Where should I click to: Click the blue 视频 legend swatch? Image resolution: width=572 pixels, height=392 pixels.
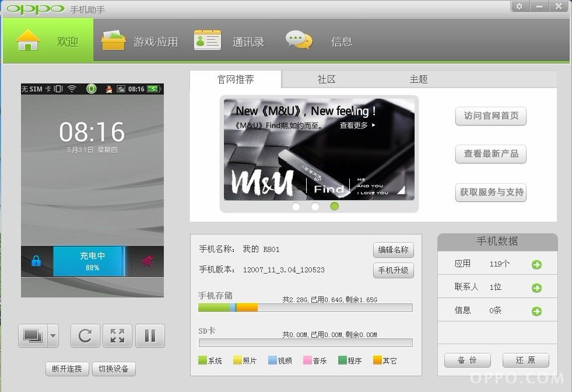click(x=272, y=360)
